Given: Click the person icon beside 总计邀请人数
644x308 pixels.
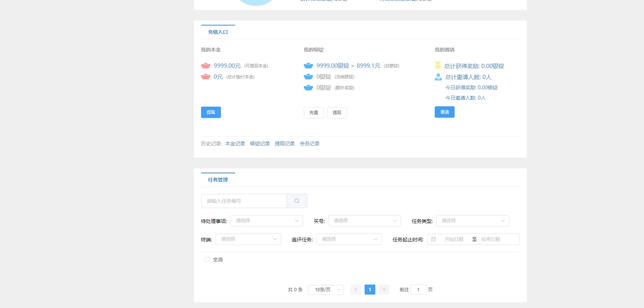Looking at the screenshot, I should [x=438, y=77].
